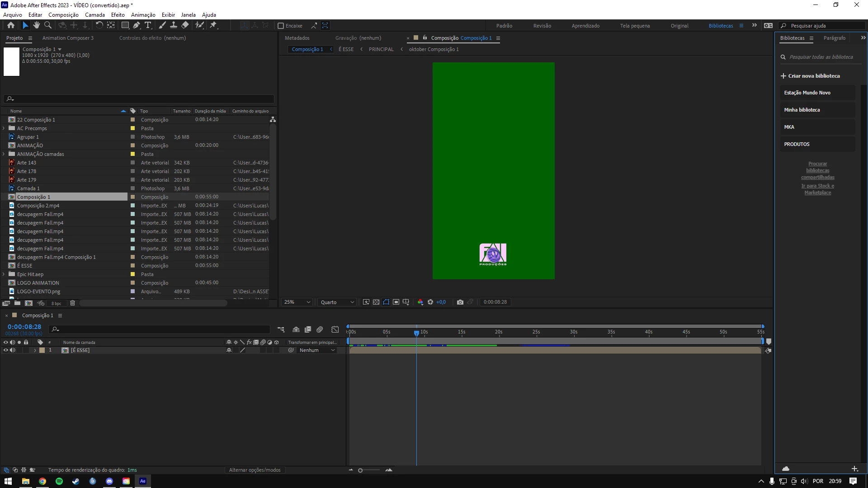Select the Hand tool
Viewport: 868px width, 488px height.
click(x=37, y=25)
